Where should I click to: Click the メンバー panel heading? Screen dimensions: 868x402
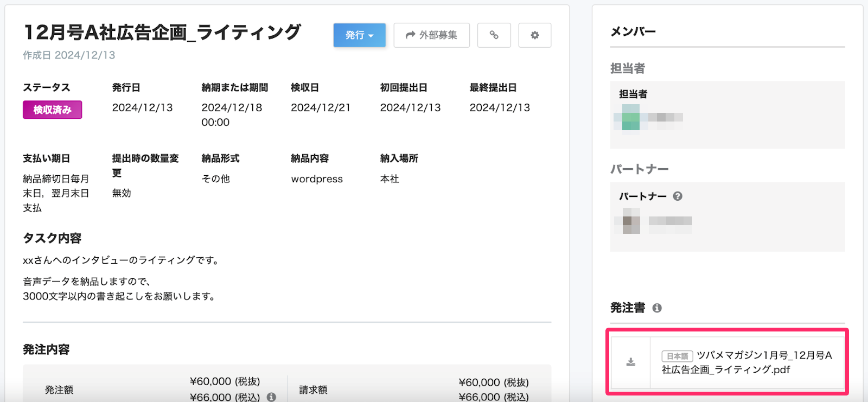coord(633,31)
